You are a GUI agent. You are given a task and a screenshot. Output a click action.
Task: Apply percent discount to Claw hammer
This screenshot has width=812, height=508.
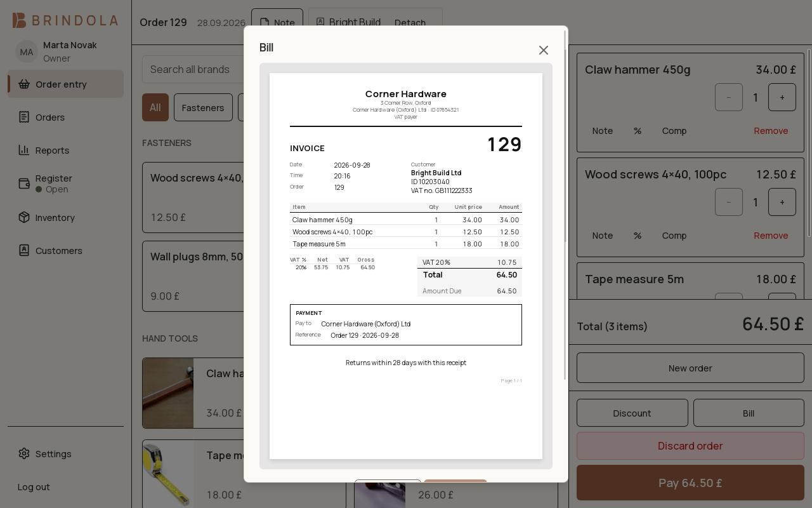coord(638,131)
